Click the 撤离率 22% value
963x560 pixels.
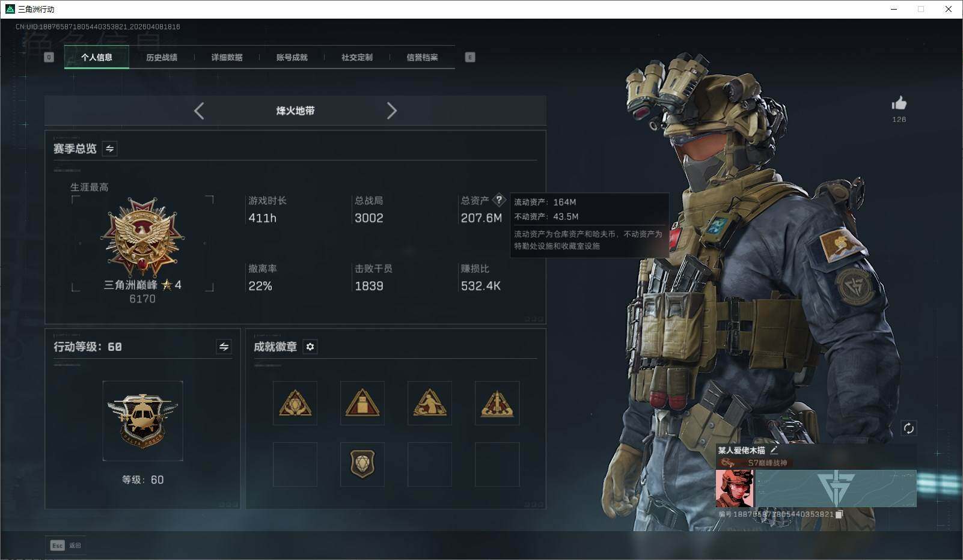260,286
